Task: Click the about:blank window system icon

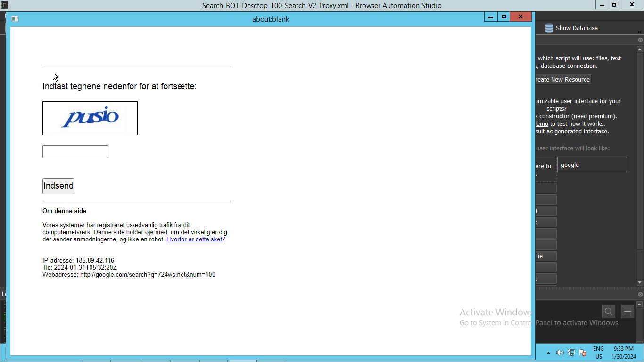Action: click(15, 19)
